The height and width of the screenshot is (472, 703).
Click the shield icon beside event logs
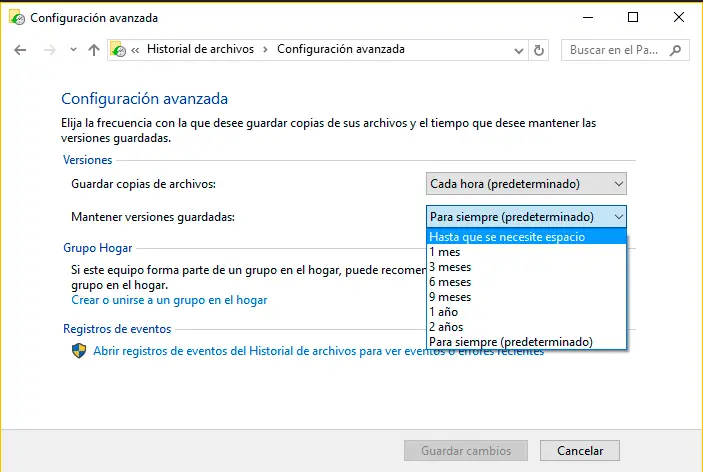tap(79, 351)
